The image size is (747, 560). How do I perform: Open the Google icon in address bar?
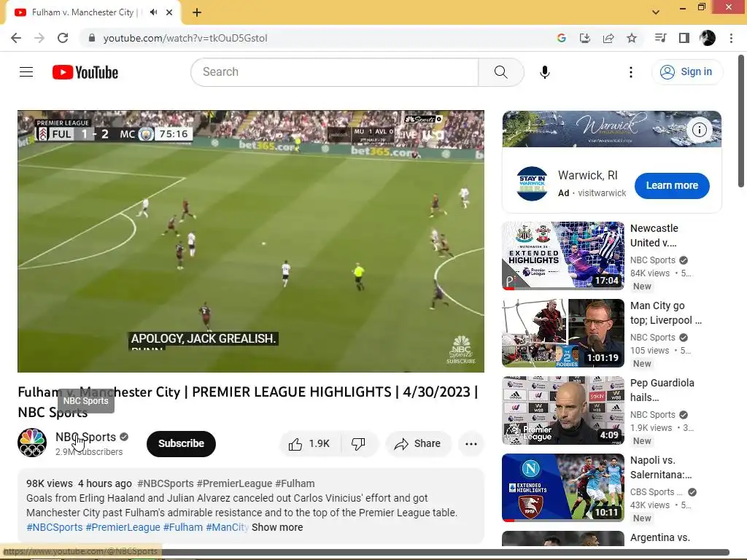click(562, 38)
